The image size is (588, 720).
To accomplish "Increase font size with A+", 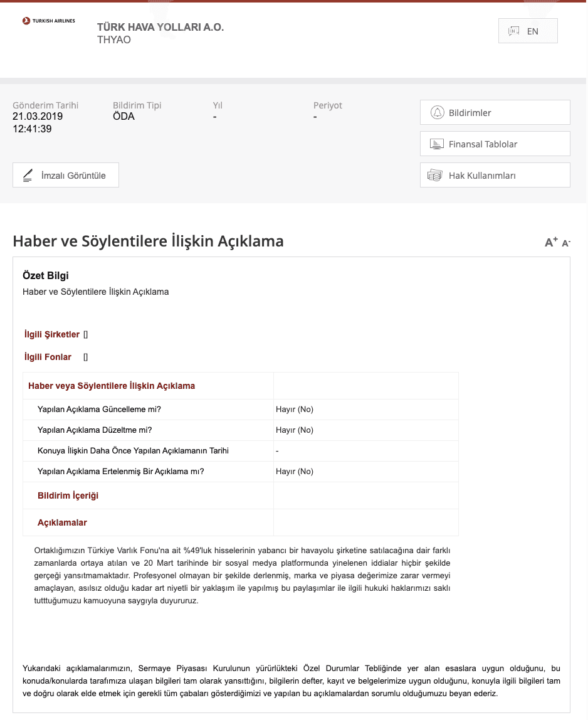I will click(x=551, y=243).
